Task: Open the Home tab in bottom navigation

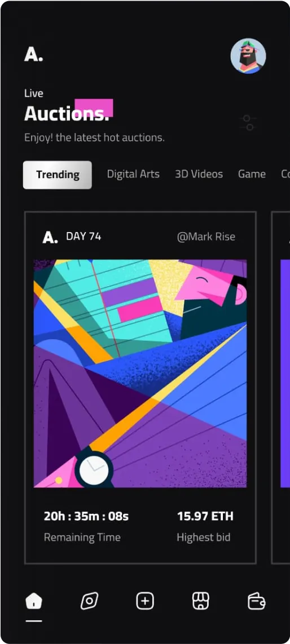Action: point(34,602)
